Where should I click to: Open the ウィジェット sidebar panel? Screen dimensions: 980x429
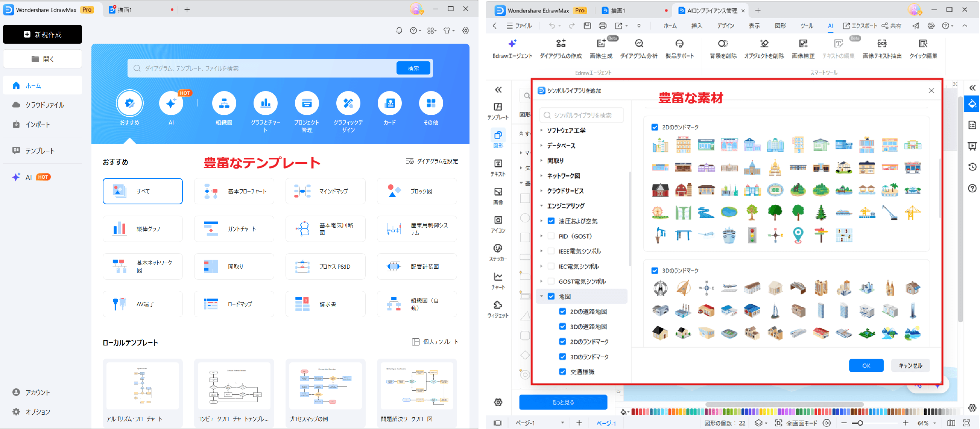coord(498,309)
